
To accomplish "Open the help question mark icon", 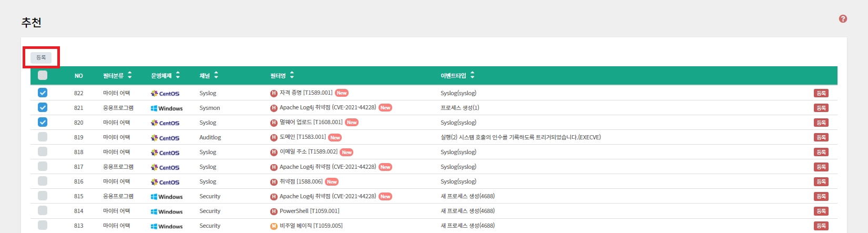I will [843, 19].
